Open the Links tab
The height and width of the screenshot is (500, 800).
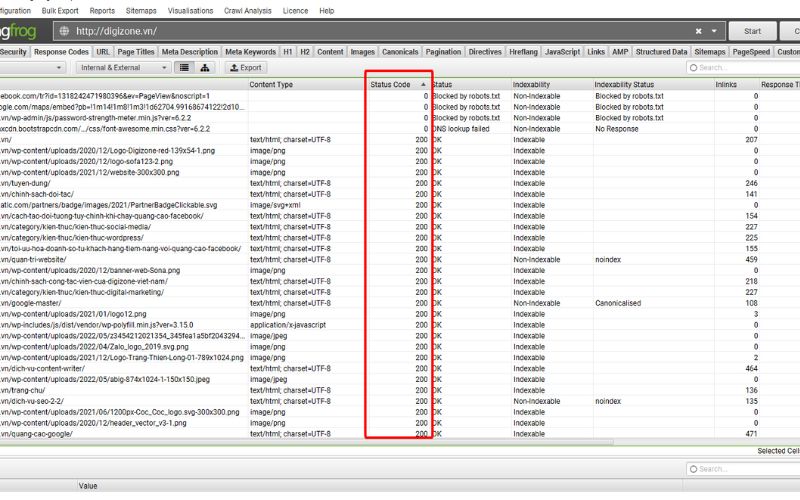tap(596, 52)
